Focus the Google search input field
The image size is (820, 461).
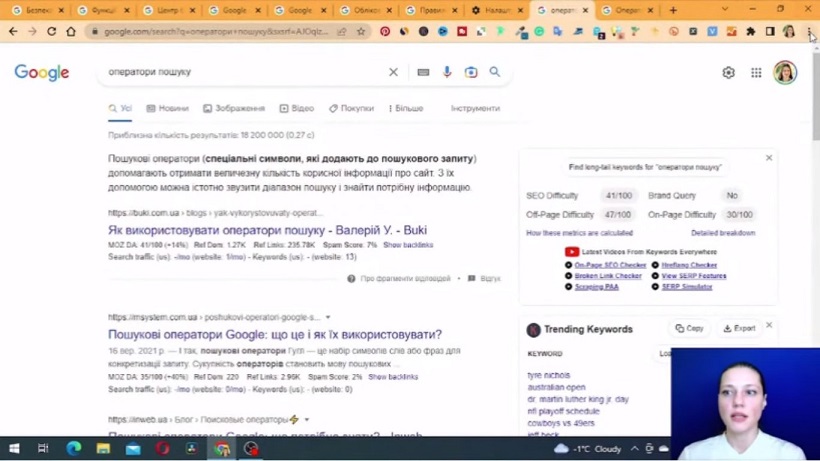(246, 72)
